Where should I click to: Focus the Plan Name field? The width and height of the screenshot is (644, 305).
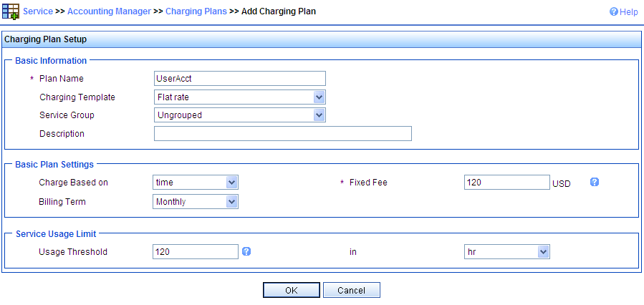pos(240,79)
